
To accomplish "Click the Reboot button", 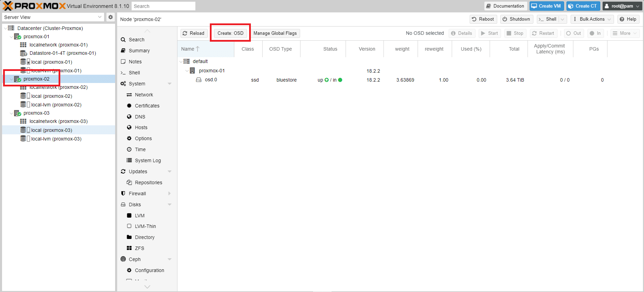I will [483, 19].
